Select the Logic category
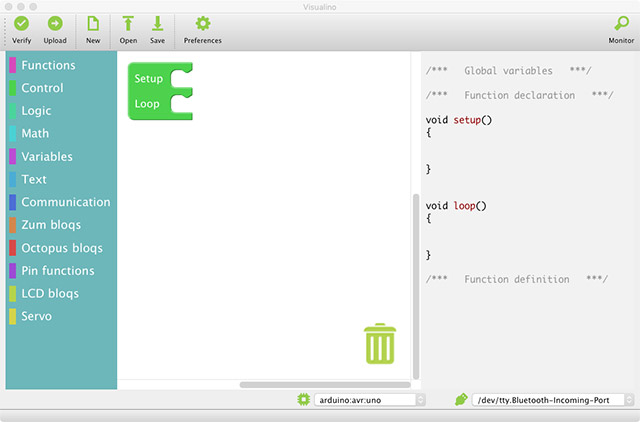Viewport: 640px width, 422px height. tap(61, 111)
